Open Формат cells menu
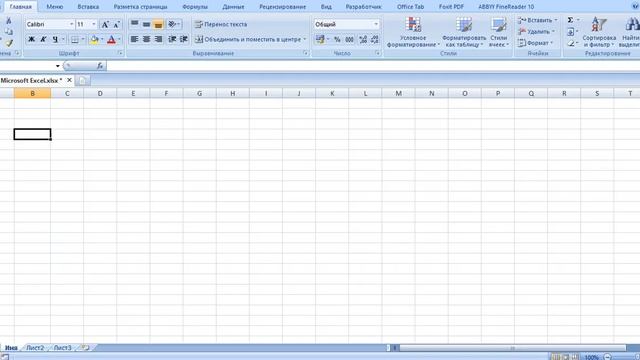This screenshot has width=640, height=360. [x=534, y=43]
